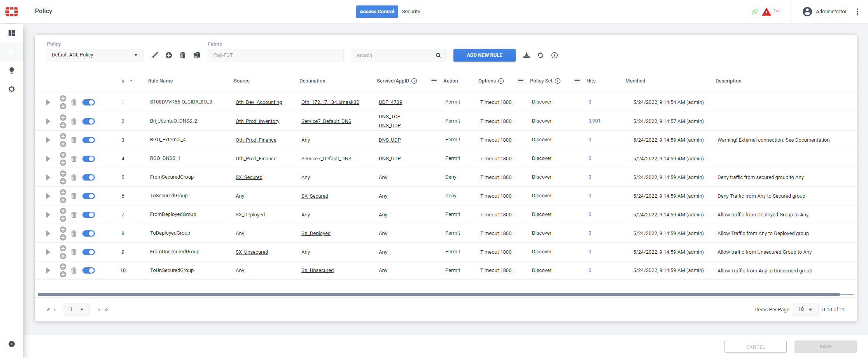868x358 pixels.
Task: Click inside the rule Search field
Action: 393,55
